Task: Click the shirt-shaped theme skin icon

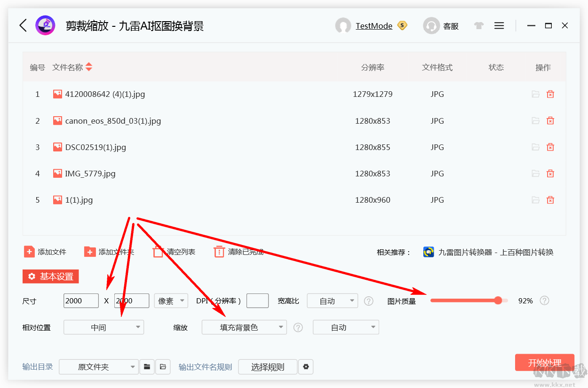Action: click(478, 25)
